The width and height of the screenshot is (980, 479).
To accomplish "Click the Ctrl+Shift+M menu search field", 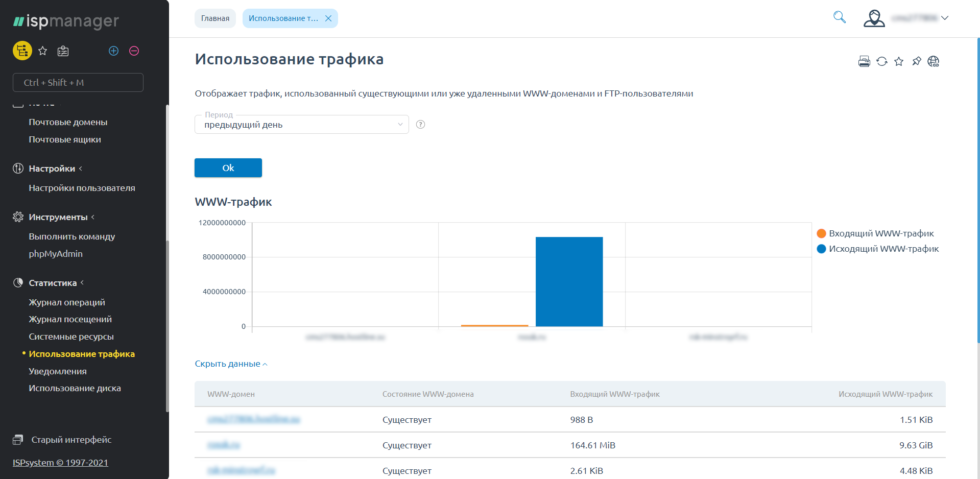I will pyautogui.click(x=78, y=83).
